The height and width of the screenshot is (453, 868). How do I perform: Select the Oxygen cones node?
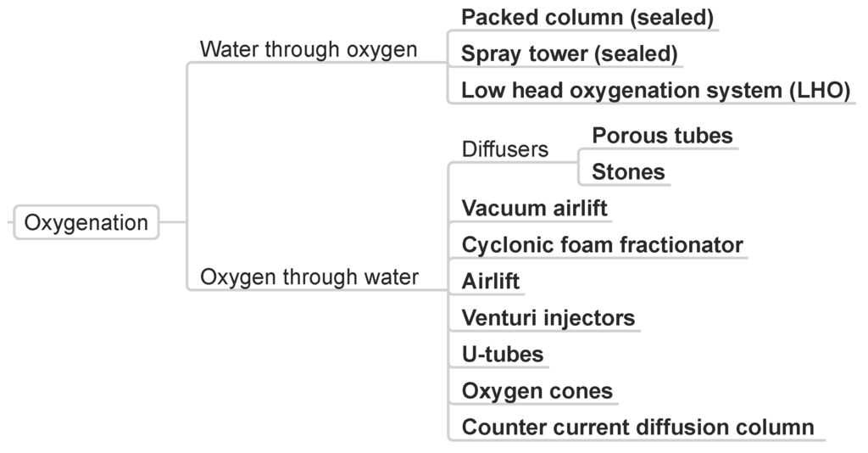click(x=537, y=391)
